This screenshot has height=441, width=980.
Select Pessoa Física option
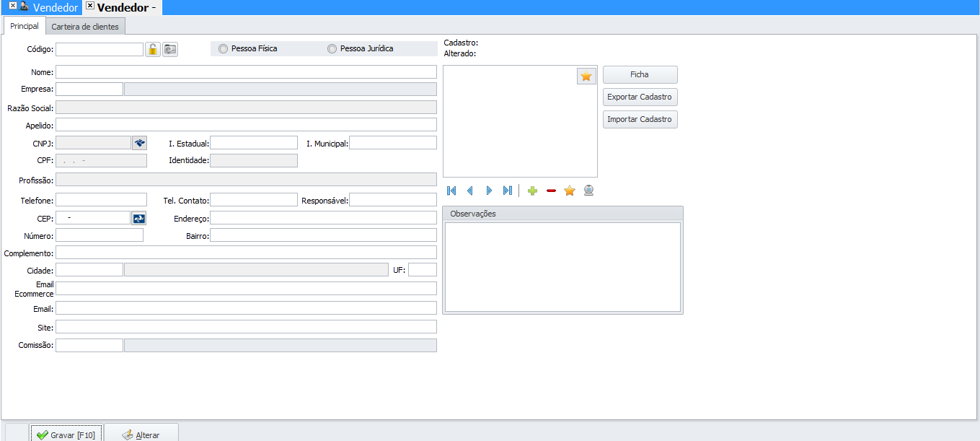pyautogui.click(x=224, y=49)
